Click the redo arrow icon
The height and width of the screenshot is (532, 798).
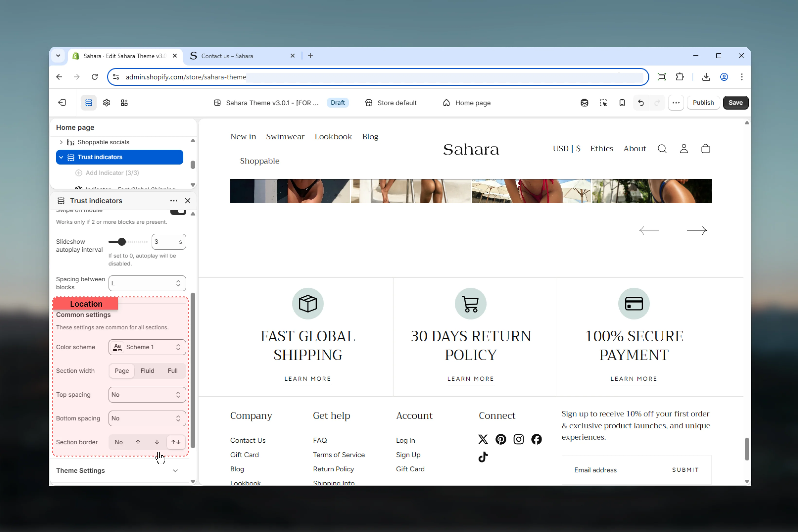point(657,102)
